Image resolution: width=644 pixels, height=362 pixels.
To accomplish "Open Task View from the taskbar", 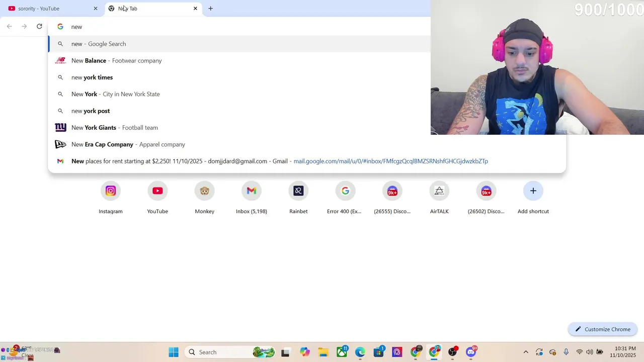I will (x=285, y=352).
